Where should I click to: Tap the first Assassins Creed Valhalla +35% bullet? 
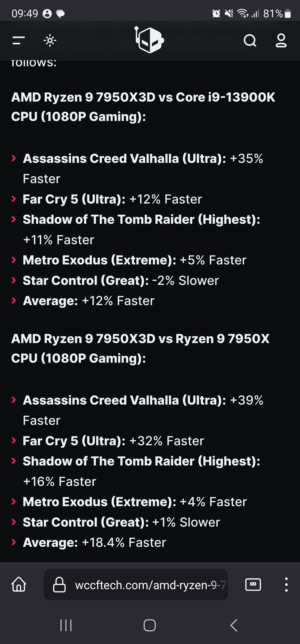tap(143, 169)
